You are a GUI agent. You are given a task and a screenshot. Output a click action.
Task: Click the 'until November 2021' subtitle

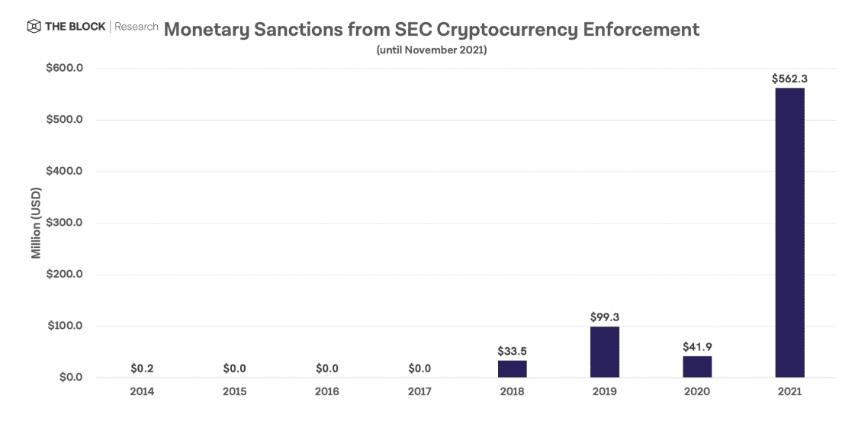click(x=431, y=50)
